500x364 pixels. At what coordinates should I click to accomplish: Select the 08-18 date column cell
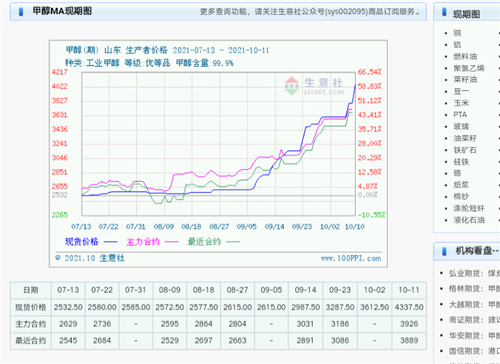pos(203,290)
